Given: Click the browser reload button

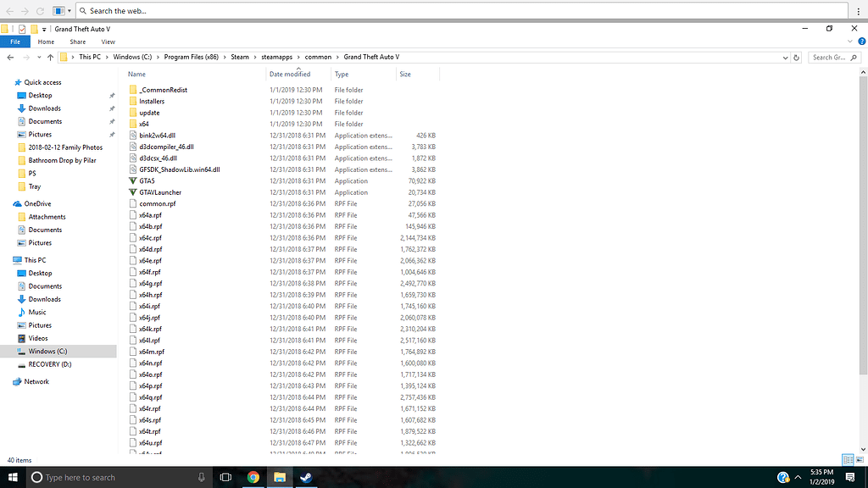Looking at the screenshot, I should pos(40,10).
